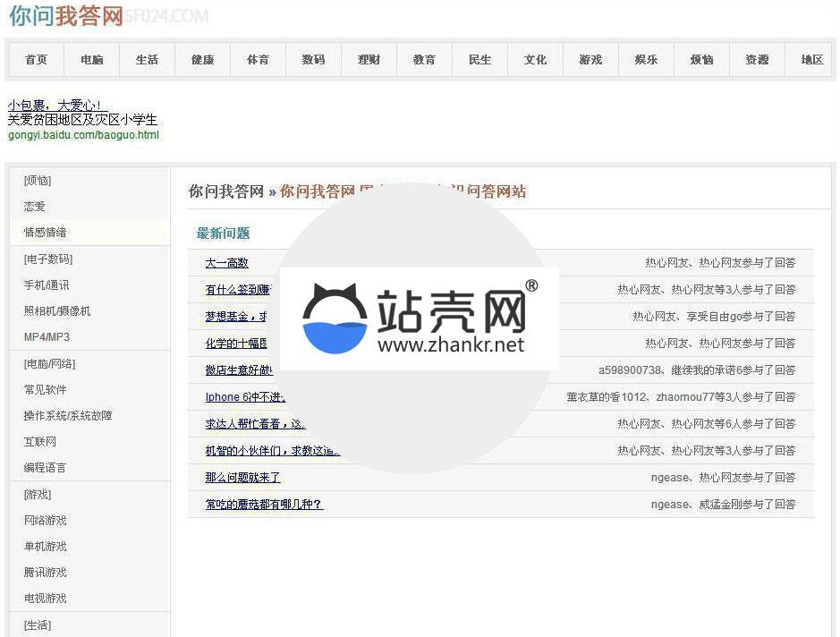Image resolution: width=840 pixels, height=637 pixels.
Task: Select 互联网 in the sidebar
Action: (39, 441)
